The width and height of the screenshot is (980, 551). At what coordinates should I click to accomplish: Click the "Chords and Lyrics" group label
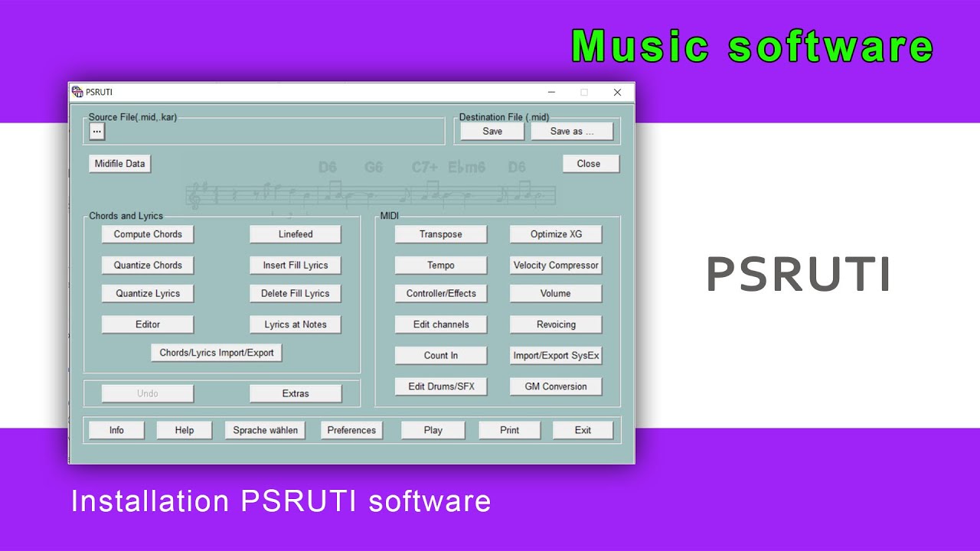(126, 216)
